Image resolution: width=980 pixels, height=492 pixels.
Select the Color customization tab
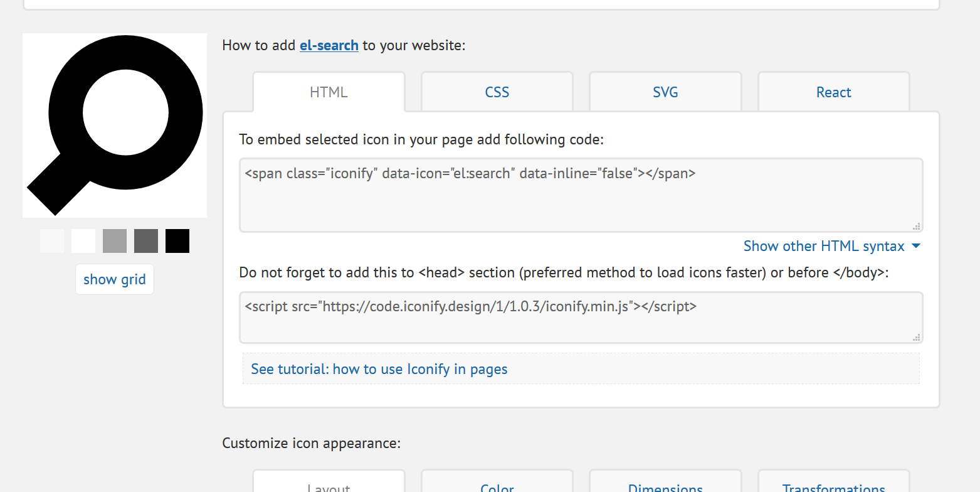click(497, 484)
